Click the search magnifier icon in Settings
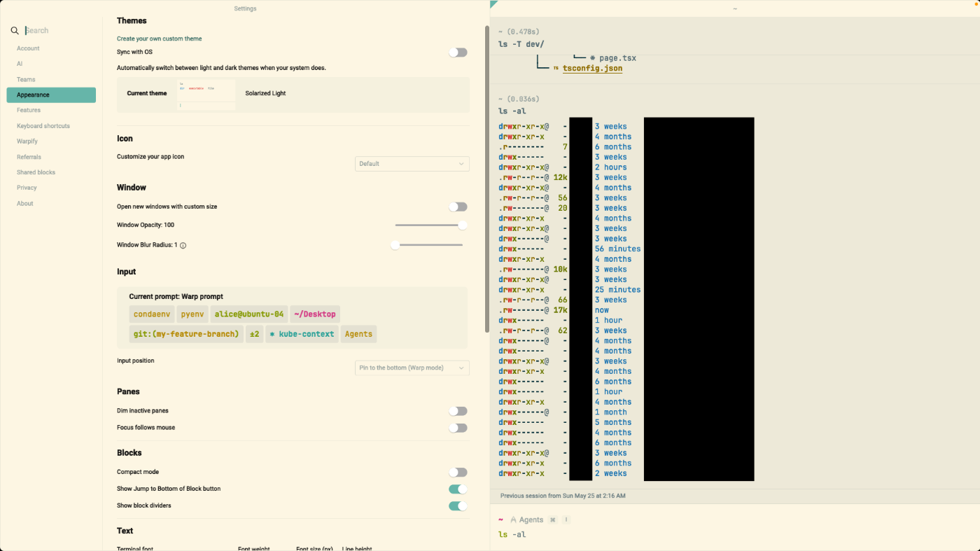 [15, 31]
